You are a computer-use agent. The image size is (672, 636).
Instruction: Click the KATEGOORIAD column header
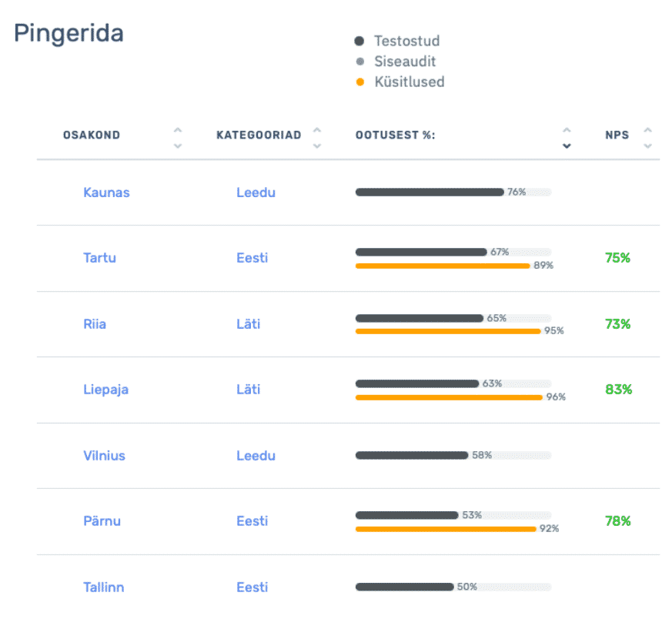[259, 136]
